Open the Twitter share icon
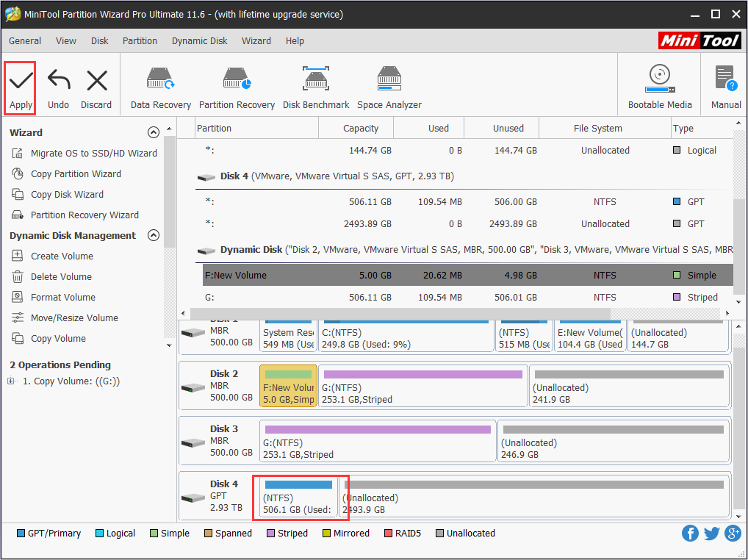This screenshot has width=748, height=560. 712,534
